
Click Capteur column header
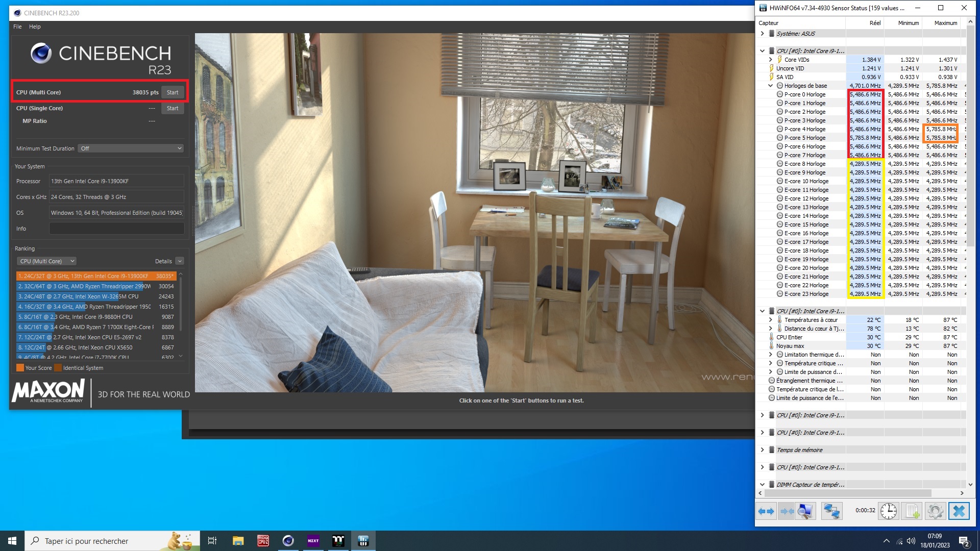point(800,23)
